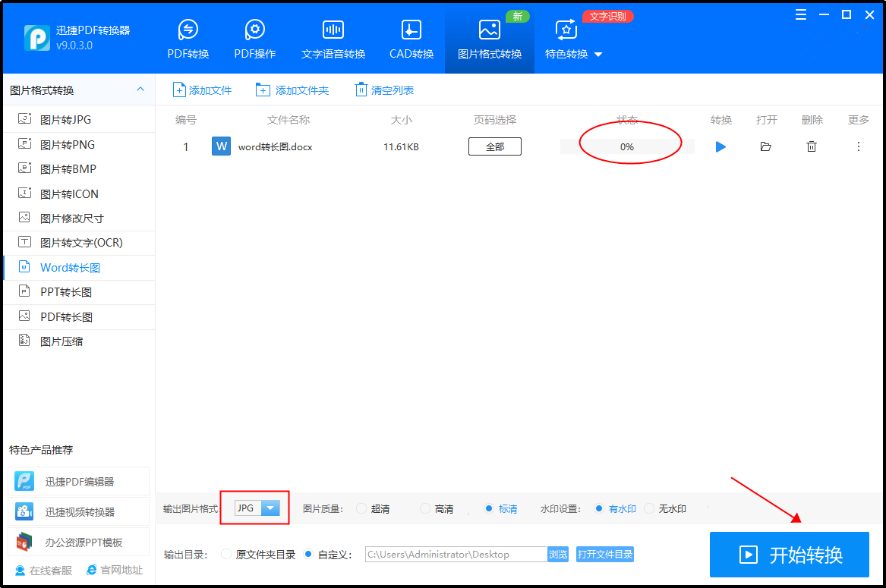Select 标清 image quality
Viewport: 886px width, 588px height.
[x=500, y=509]
